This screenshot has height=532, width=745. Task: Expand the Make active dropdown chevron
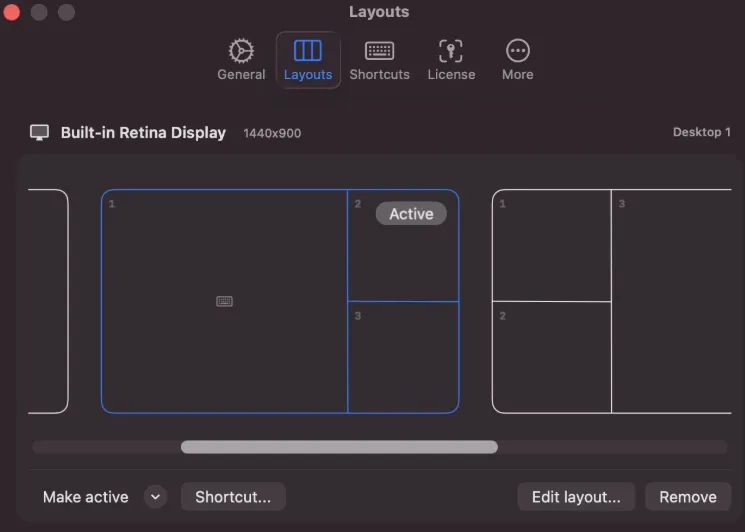(155, 497)
